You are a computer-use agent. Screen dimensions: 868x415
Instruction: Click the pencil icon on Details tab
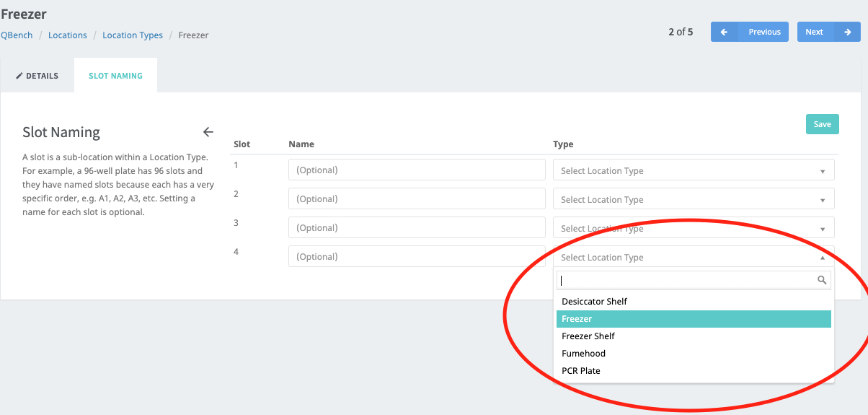19,76
